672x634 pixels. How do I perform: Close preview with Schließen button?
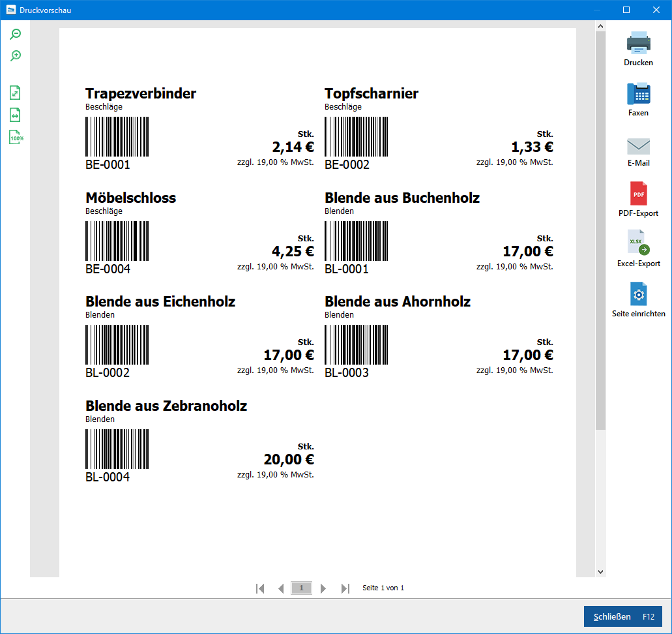tap(622, 616)
